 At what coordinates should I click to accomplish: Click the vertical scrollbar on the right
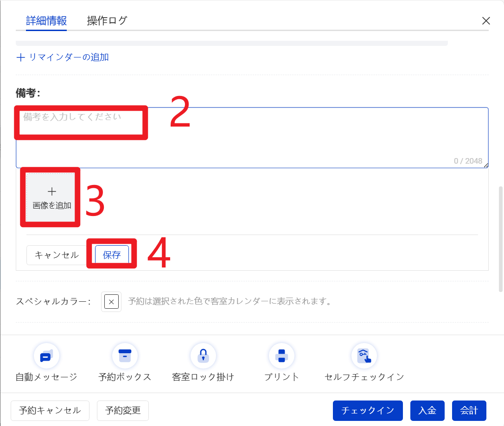(500, 239)
